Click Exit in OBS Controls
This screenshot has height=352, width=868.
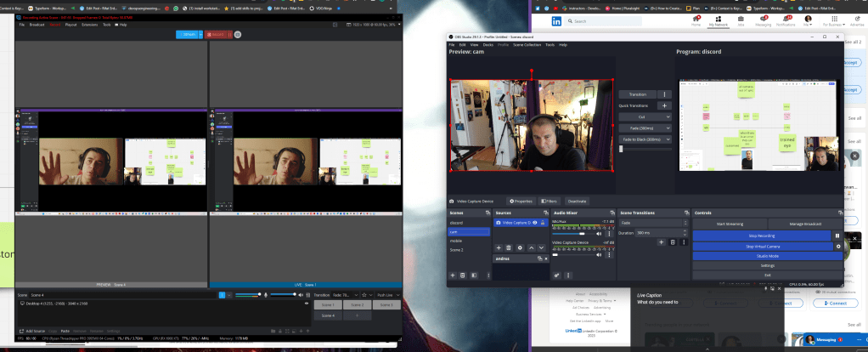[x=767, y=275]
